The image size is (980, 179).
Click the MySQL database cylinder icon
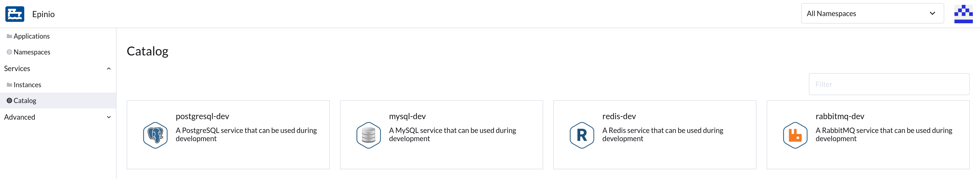[x=368, y=135]
